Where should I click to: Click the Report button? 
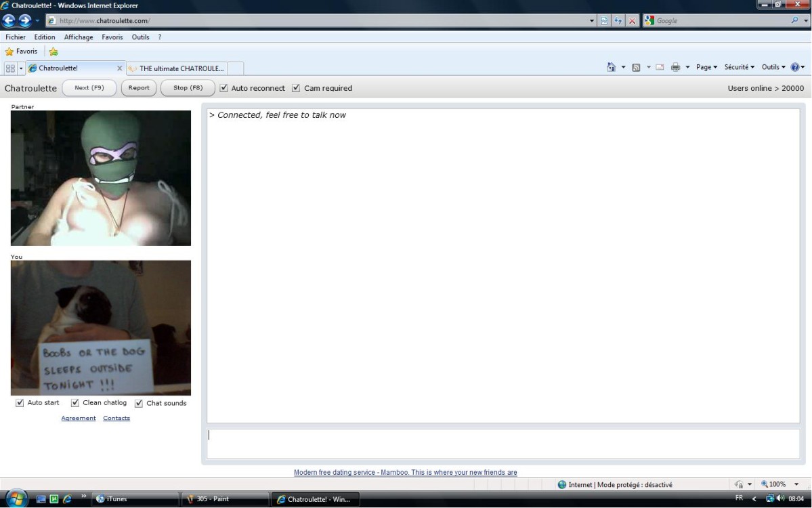(139, 88)
